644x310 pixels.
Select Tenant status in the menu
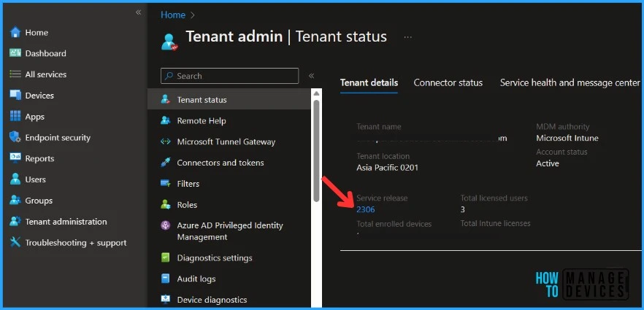[229, 100]
